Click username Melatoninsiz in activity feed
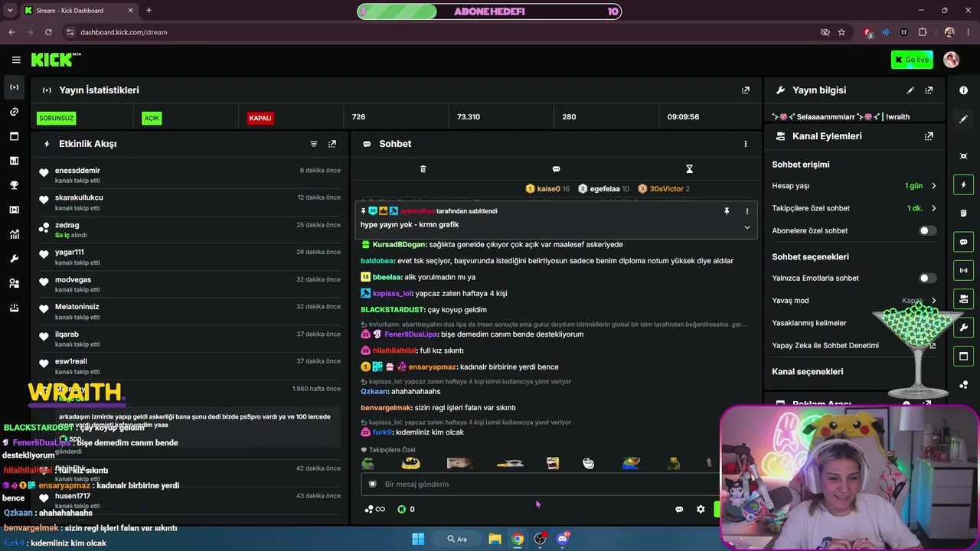 coord(77,307)
